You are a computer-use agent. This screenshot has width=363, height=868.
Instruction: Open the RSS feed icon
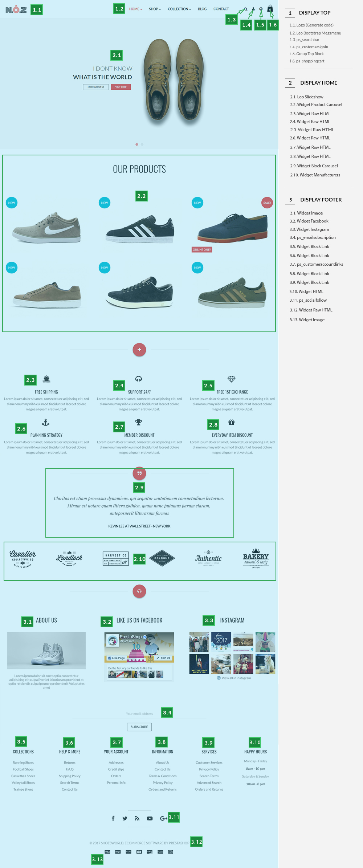click(137, 818)
